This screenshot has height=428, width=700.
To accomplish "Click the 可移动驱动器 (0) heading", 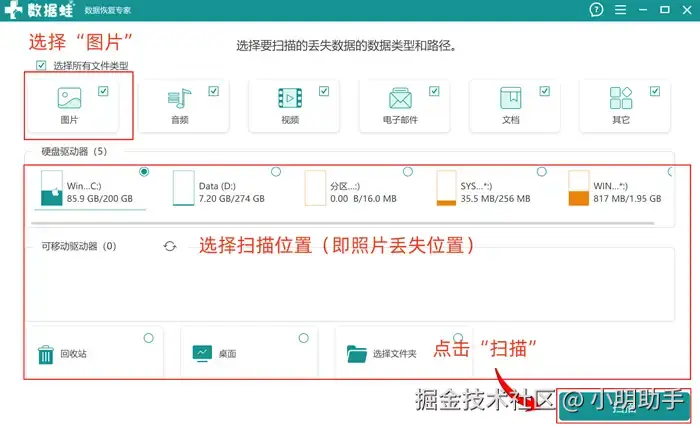I will click(79, 246).
